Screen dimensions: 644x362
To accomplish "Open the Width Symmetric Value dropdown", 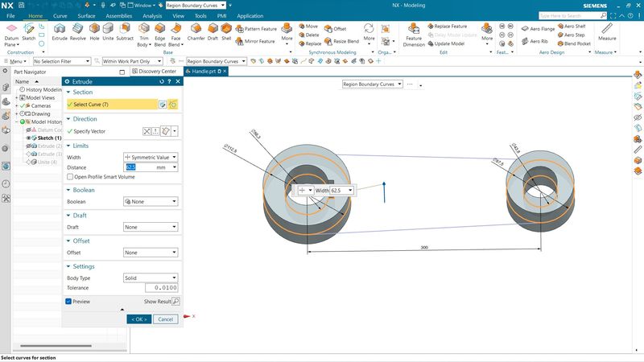I will (151, 157).
